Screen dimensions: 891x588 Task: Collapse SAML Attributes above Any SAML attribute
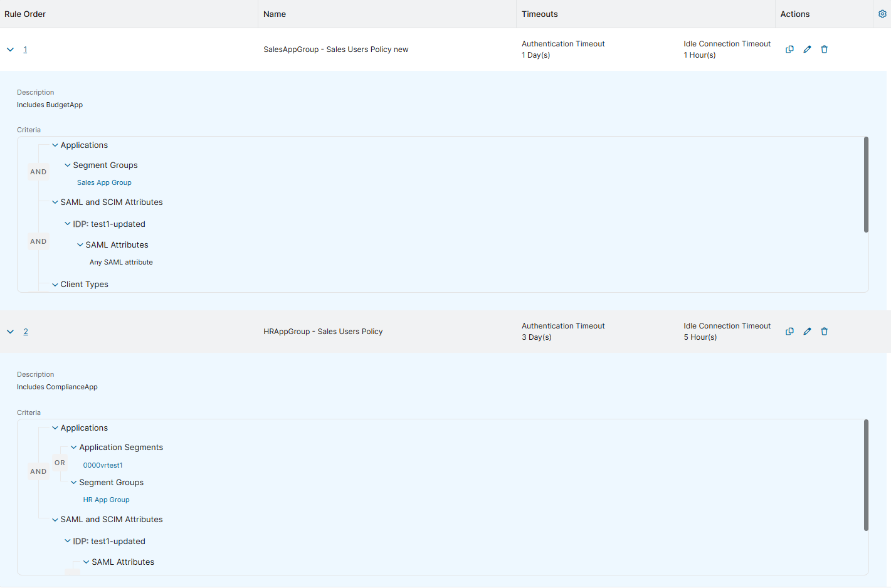(x=80, y=245)
